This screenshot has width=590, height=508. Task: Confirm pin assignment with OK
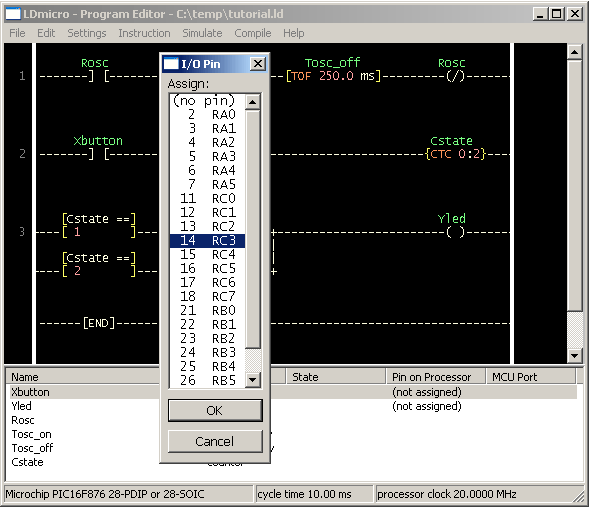(x=215, y=411)
